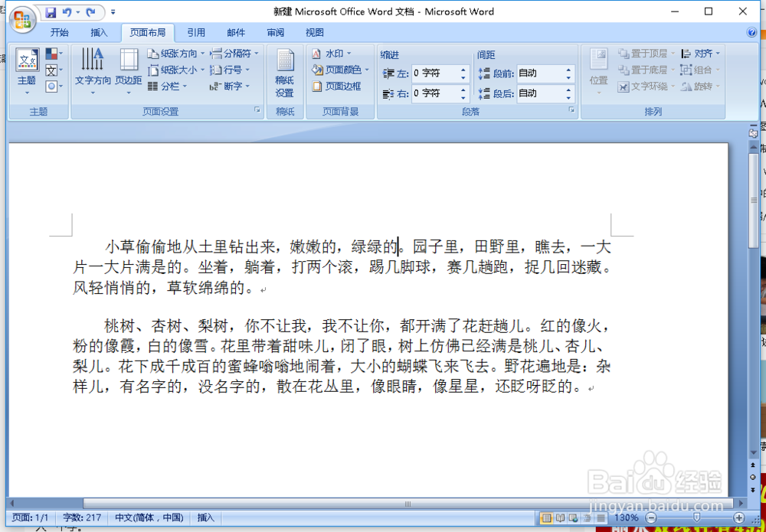
Task: Open theme effects dropdown
Action: pyautogui.click(x=54, y=86)
